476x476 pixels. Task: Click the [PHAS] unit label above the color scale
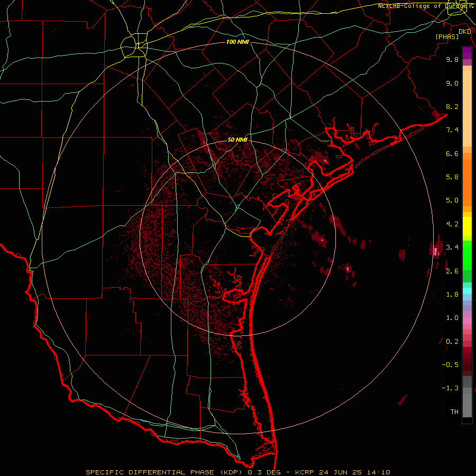point(447,37)
